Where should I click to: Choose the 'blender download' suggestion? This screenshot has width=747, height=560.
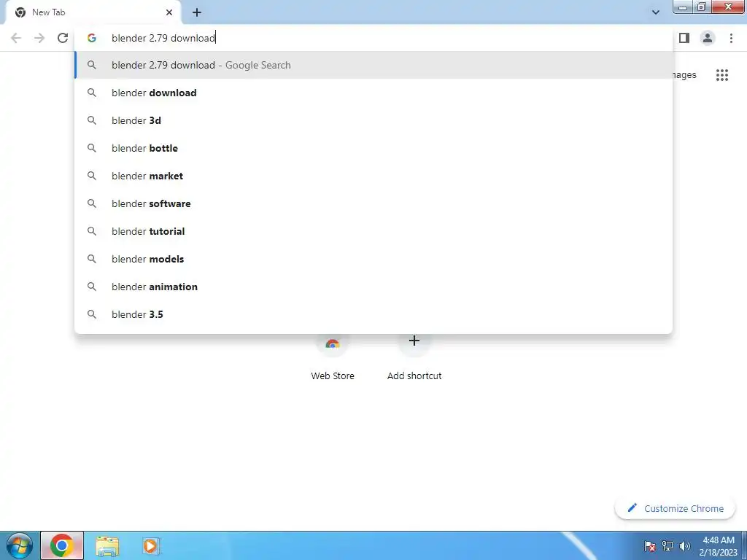(x=373, y=93)
